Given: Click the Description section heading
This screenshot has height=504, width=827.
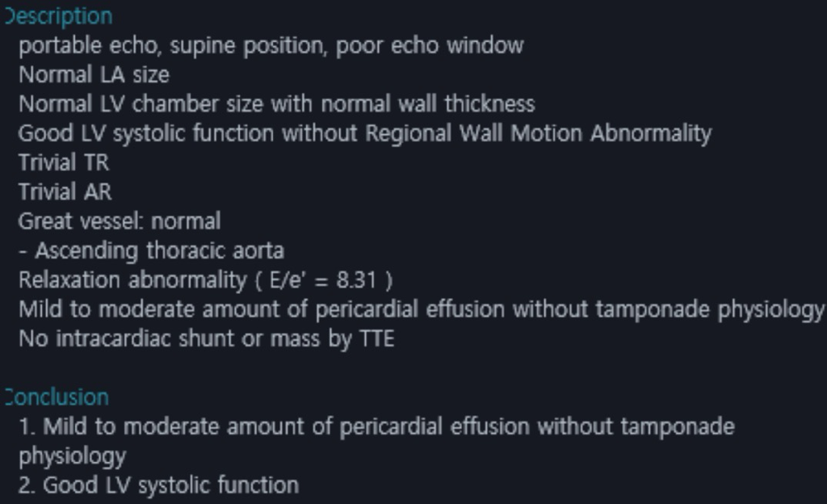Looking at the screenshot, I should point(58,16).
